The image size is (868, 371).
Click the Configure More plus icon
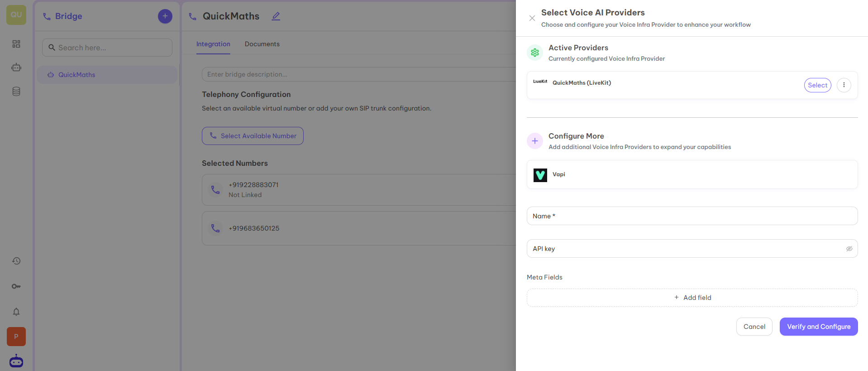coord(535,141)
